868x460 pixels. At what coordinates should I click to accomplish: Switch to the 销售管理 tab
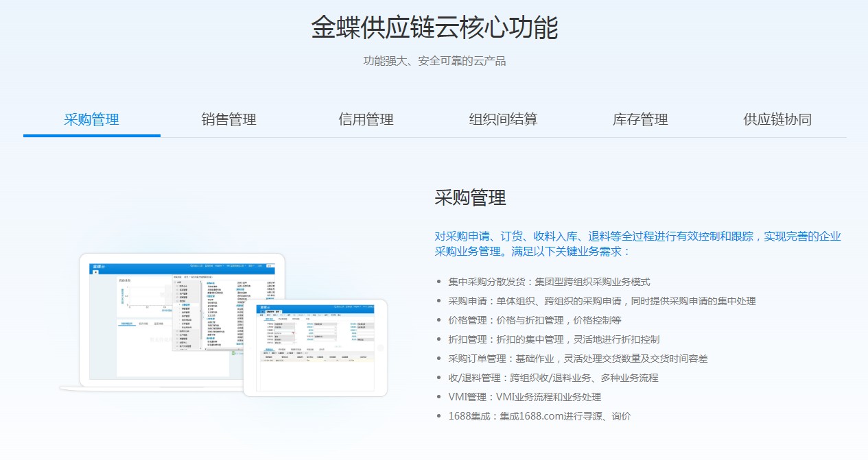coord(228,119)
